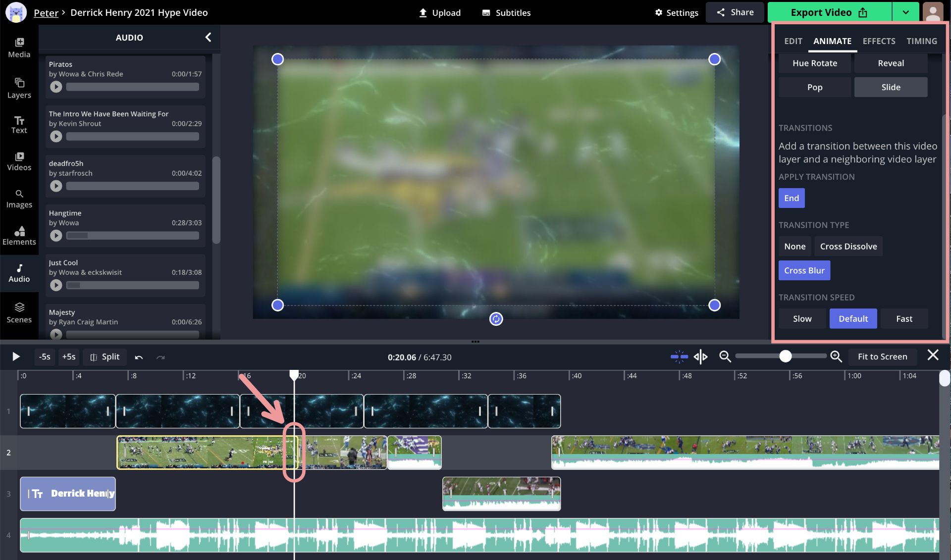Screen dimensions: 951x560
Task: Collapse the Audio panel with the chevron
Action: point(208,37)
